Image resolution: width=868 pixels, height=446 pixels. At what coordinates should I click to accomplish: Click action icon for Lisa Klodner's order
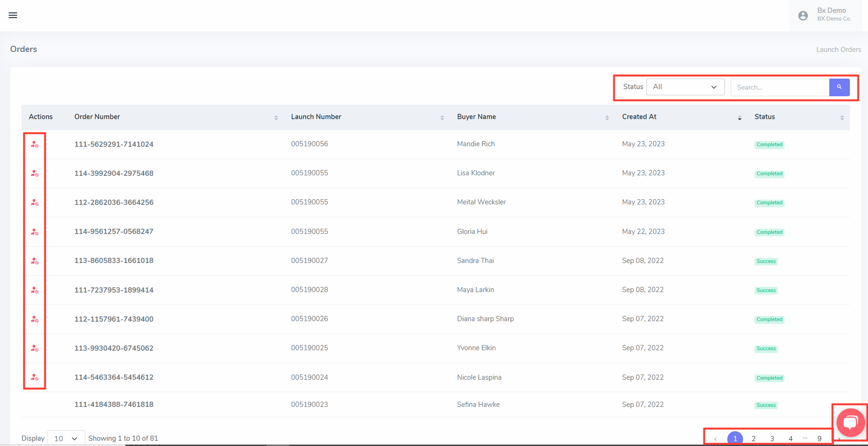[x=34, y=173]
